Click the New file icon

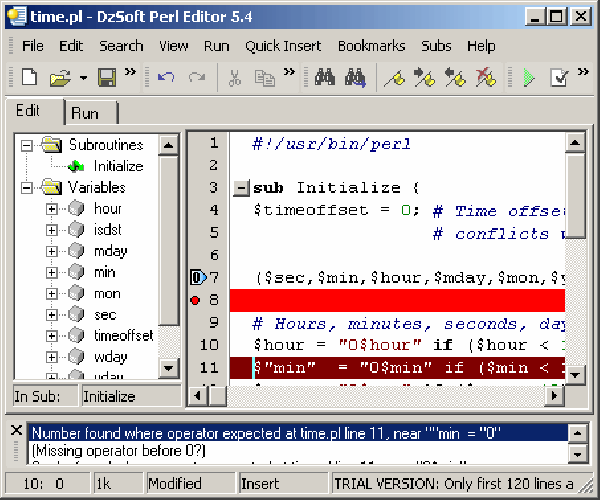click(29, 77)
